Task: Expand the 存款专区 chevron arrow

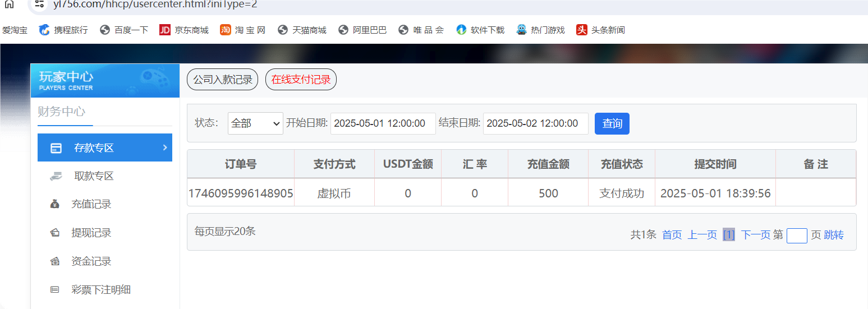Action: [165, 147]
